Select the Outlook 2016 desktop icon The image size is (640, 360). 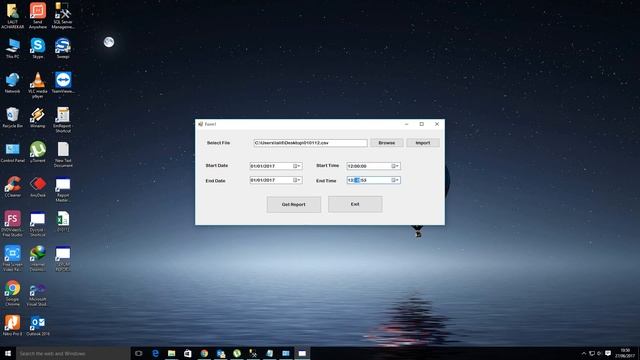click(38, 325)
